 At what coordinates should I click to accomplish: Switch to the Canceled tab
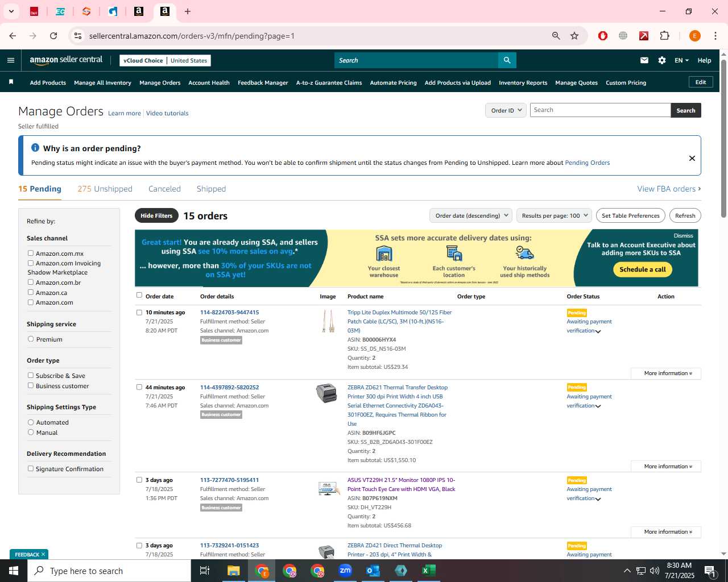[x=164, y=189]
